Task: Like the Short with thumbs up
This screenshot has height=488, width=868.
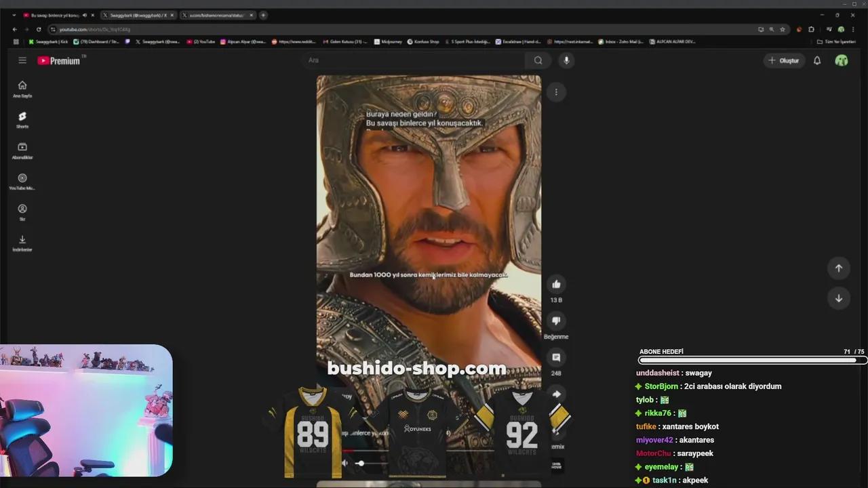Action: coord(556,284)
